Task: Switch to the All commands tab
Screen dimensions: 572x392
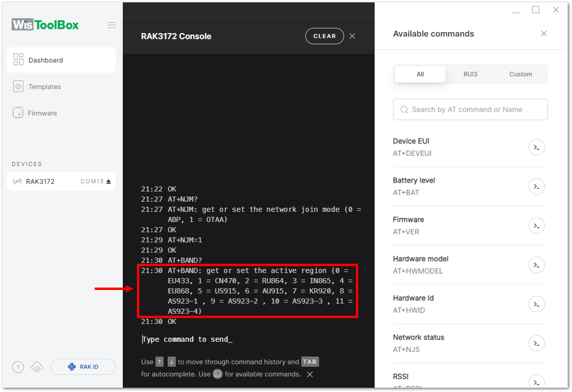Action: coord(420,74)
